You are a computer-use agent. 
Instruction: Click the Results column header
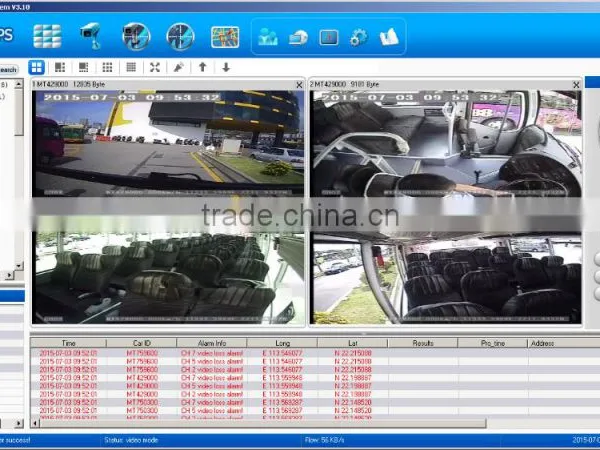423,343
